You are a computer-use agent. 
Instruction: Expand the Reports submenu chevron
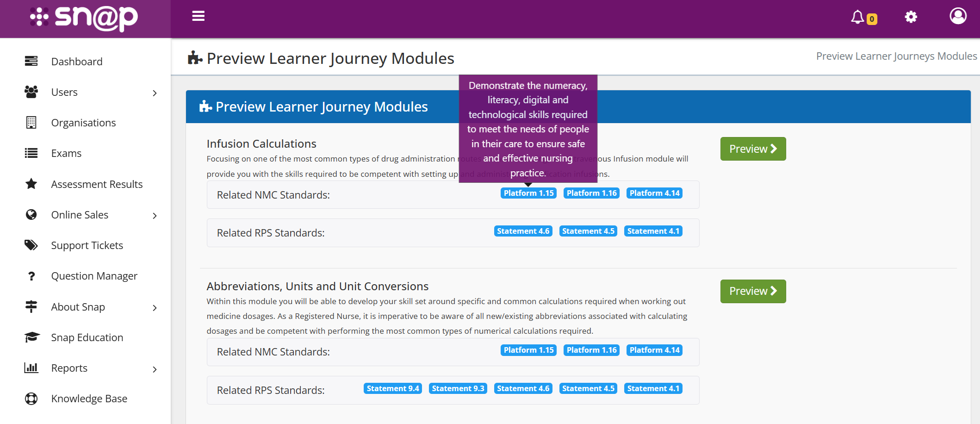(155, 369)
